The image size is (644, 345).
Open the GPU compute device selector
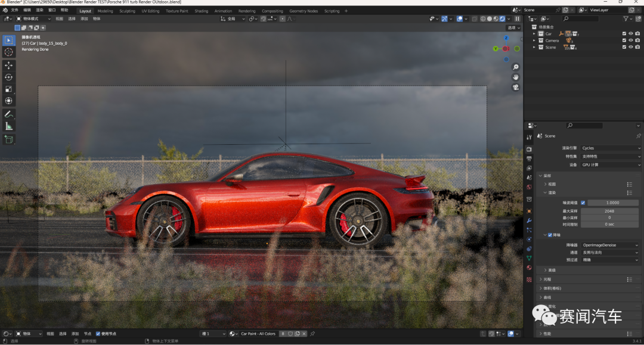coord(611,164)
